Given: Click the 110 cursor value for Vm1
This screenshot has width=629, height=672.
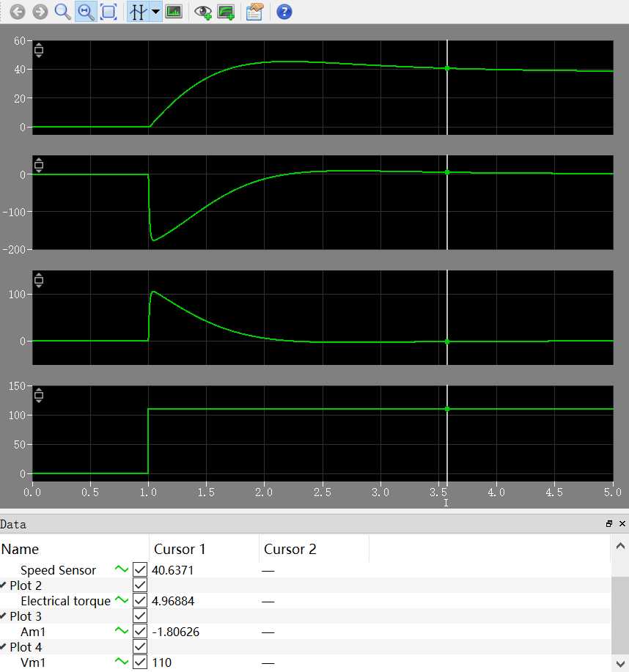Looking at the screenshot, I should tap(161, 662).
